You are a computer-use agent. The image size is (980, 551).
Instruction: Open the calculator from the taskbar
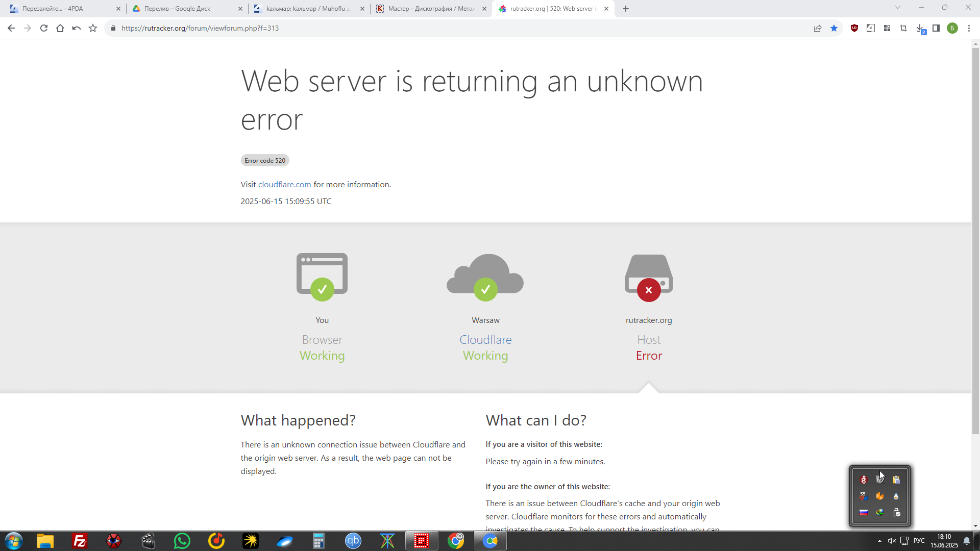coord(319,541)
